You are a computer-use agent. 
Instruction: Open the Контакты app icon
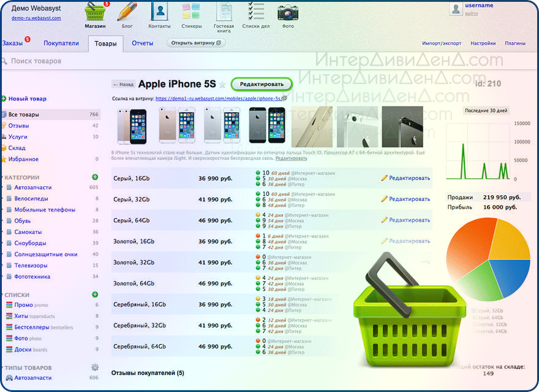(x=159, y=12)
